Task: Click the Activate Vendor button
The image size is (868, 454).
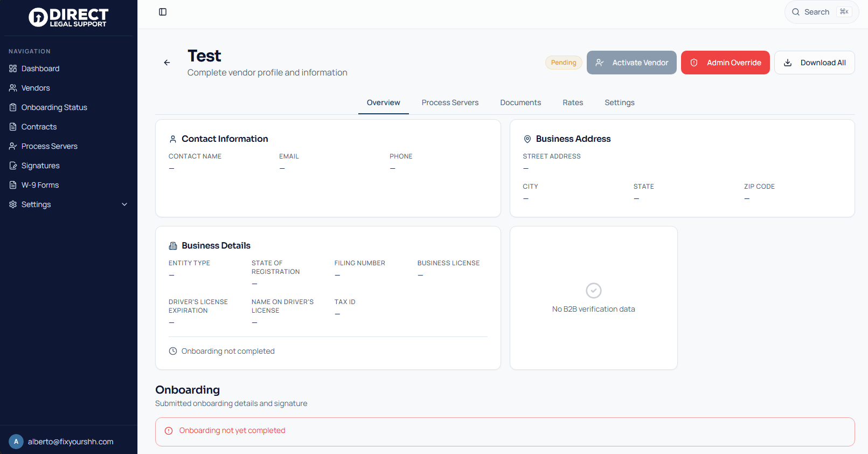Action: click(x=631, y=63)
